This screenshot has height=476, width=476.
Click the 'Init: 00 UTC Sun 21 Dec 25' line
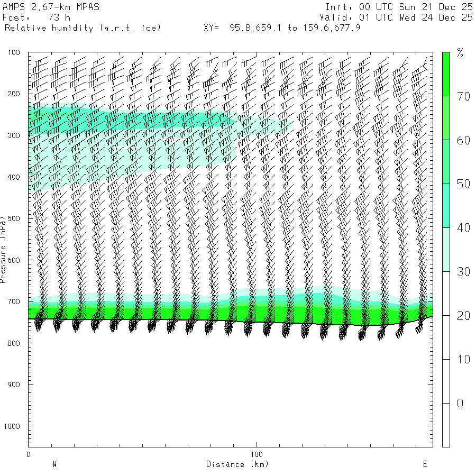(x=399, y=7)
